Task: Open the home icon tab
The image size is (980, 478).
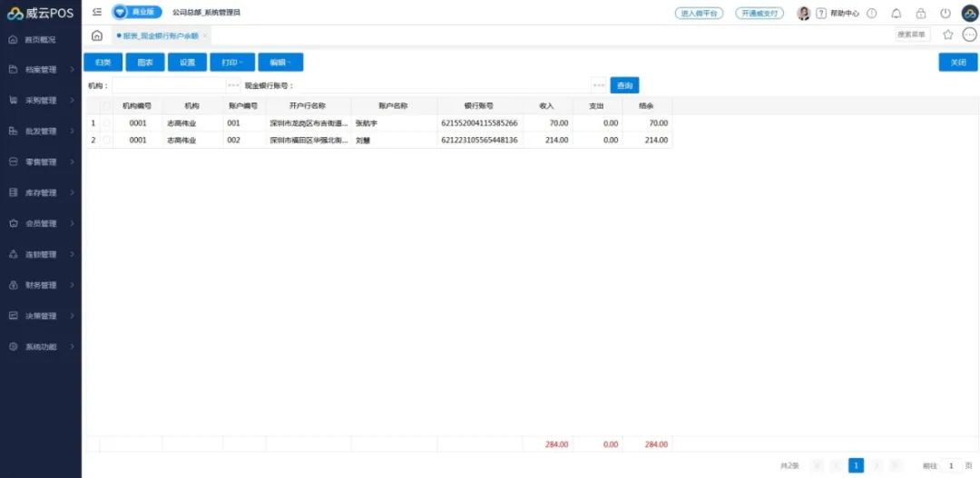Action: tap(97, 35)
